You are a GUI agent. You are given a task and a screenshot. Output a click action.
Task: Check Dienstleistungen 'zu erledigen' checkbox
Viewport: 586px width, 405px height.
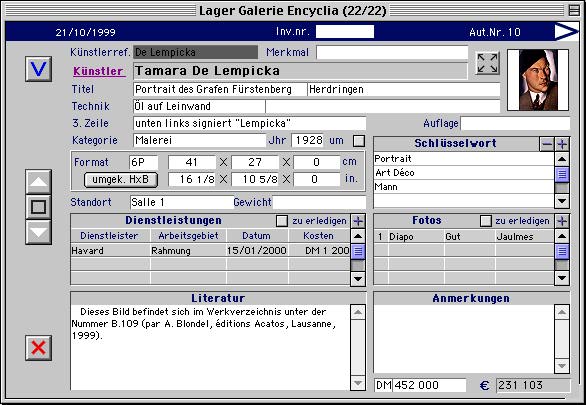tap(282, 221)
